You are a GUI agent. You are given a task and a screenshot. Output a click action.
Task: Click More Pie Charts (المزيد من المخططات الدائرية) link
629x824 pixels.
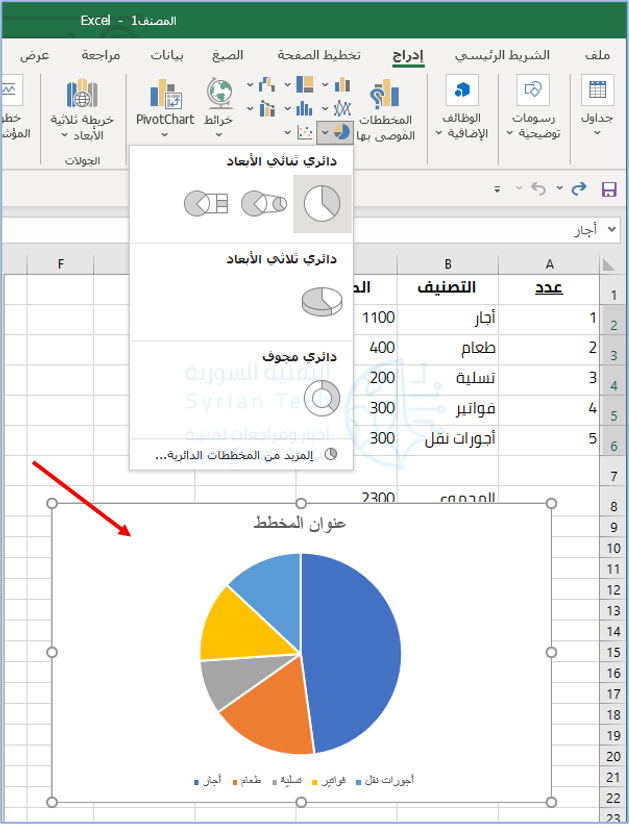(x=241, y=455)
